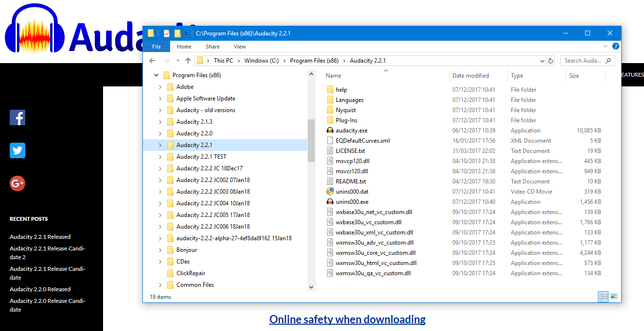Select the Nyquist folder icon
Image resolution: width=644 pixels, height=331 pixels.
click(x=330, y=110)
